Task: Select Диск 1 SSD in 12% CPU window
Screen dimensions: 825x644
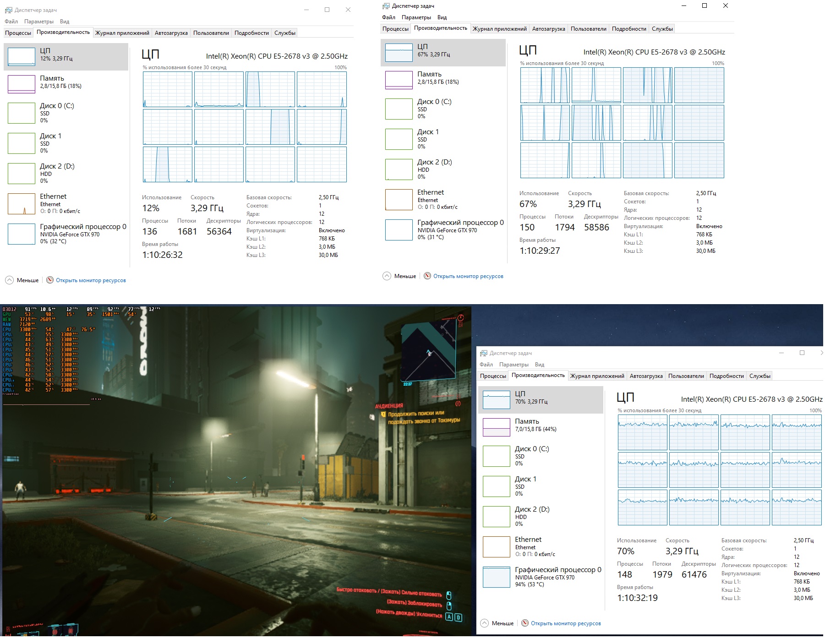Action: click(66, 143)
